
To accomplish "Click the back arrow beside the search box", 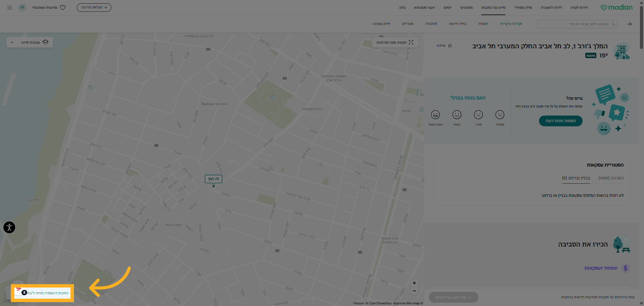I will pyautogui.click(x=629, y=24).
